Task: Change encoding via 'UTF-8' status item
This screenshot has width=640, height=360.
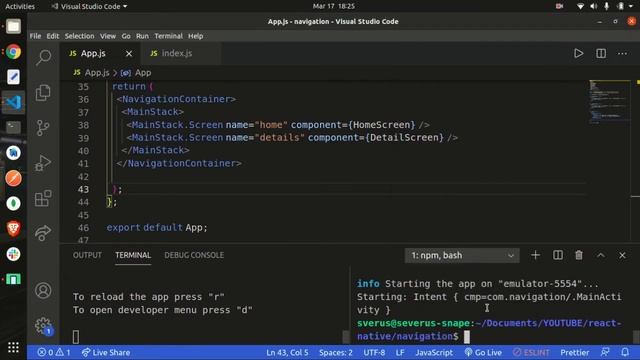Action: pos(374,352)
